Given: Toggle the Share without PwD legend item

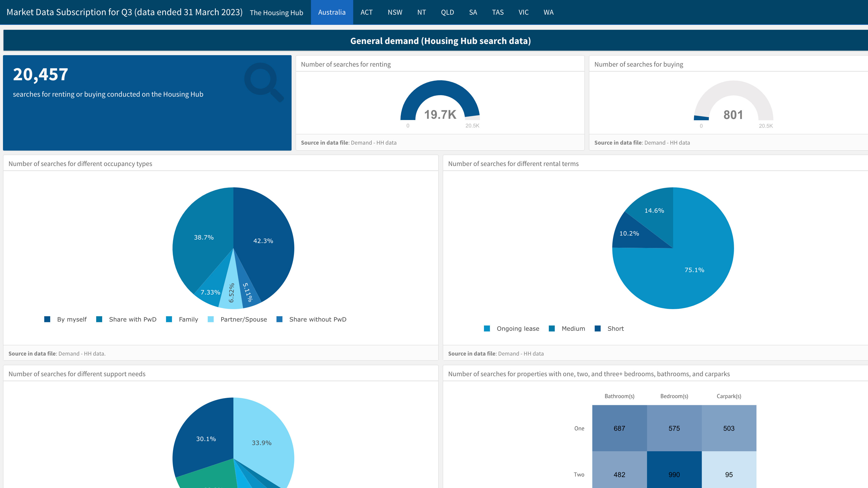Looking at the screenshot, I should [x=317, y=319].
